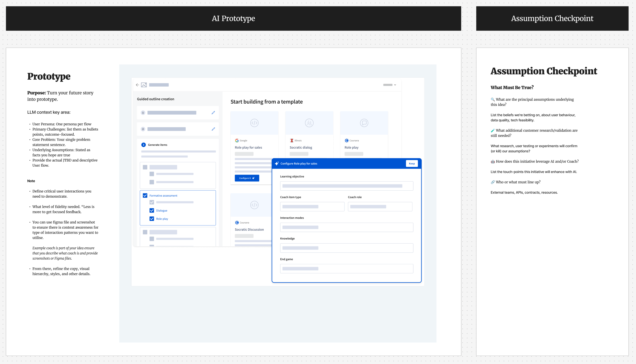
Task: Click edit pencil for step 1
Action: (213, 113)
